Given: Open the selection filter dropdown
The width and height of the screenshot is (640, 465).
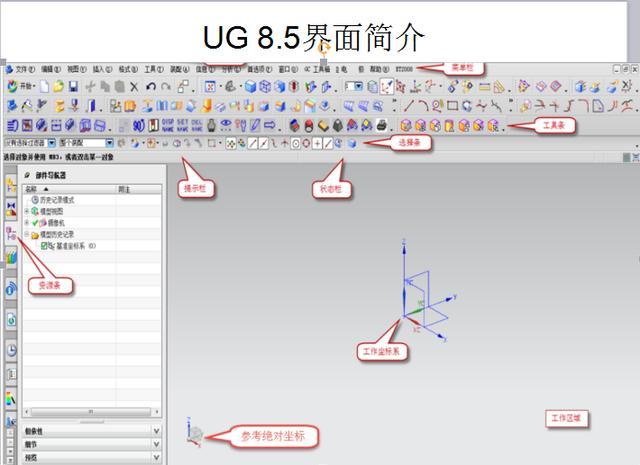Looking at the screenshot, I should (52, 143).
